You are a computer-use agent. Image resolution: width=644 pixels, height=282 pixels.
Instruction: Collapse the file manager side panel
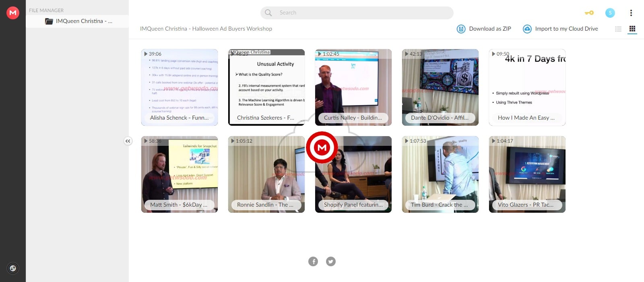coord(128,141)
